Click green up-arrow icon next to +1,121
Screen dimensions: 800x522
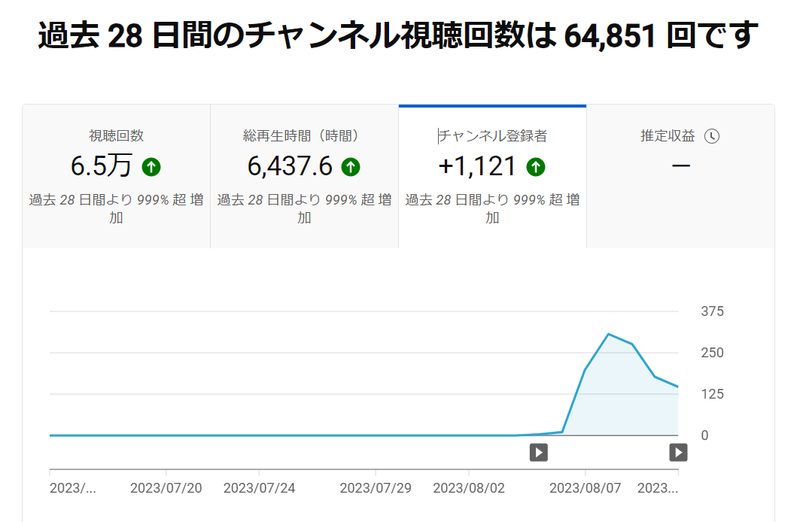point(536,167)
